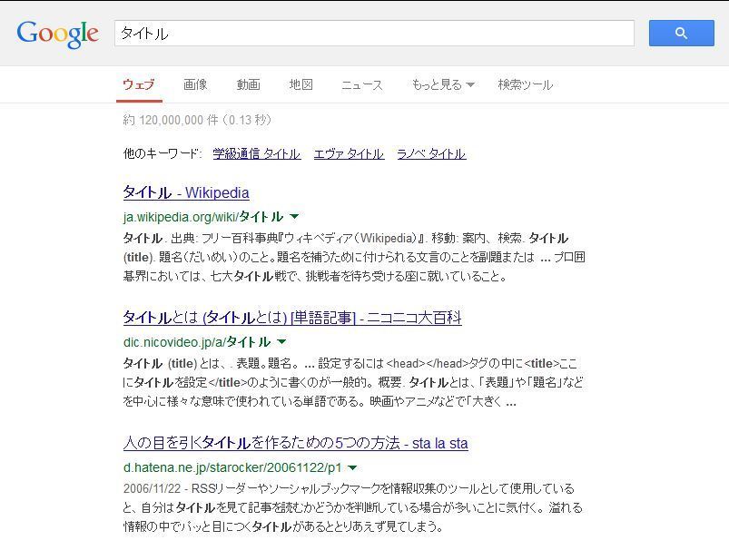This screenshot has width=729, height=560.
Task: Click the ラノベ タイトル related keyword
Action: [x=431, y=153]
